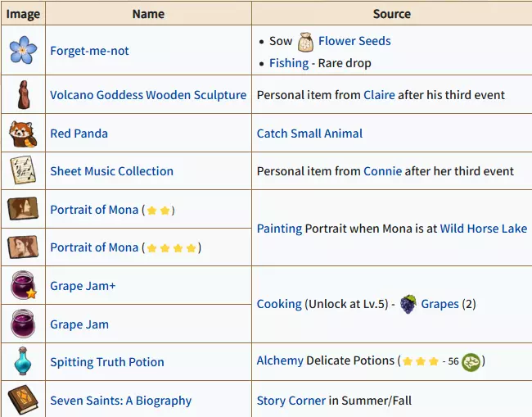This screenshot has width=532, height=417.
Task: Click the Name column header
Action: point(148,14)
